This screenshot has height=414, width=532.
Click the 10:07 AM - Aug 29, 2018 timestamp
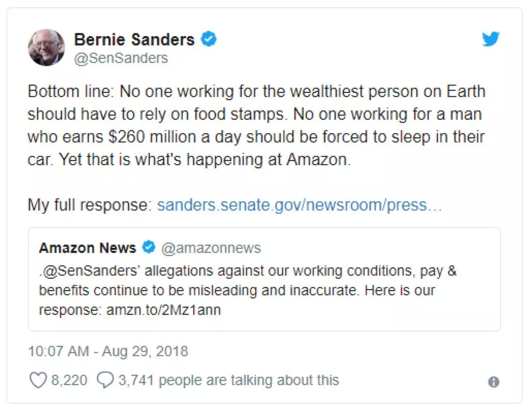click(108, 352)
